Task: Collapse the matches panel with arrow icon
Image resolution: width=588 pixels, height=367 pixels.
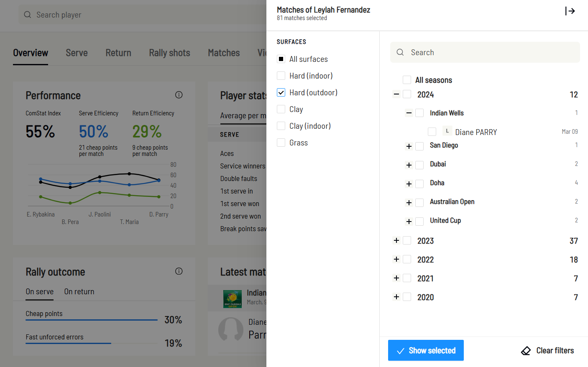Action: click(570, 11)
